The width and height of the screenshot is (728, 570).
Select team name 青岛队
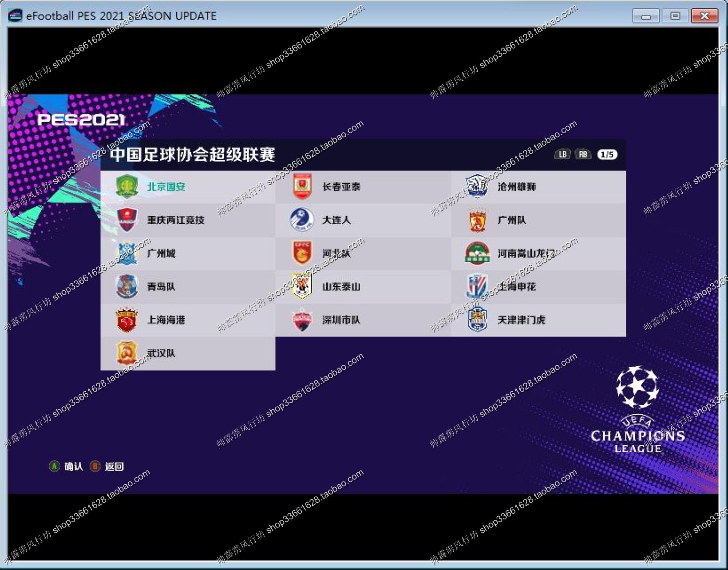(161, 287)
